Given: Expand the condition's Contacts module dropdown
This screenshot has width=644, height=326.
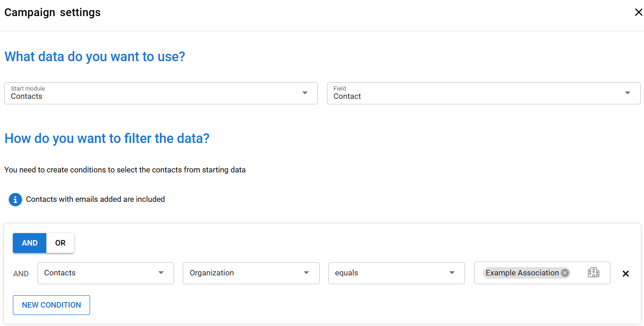Looking at the screenshot, I should (x=101, y=273).
